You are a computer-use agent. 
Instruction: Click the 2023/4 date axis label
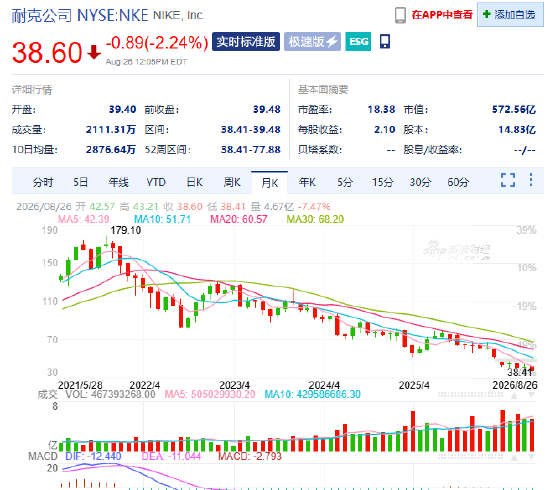pyautogui.click(x=234, y=385)
